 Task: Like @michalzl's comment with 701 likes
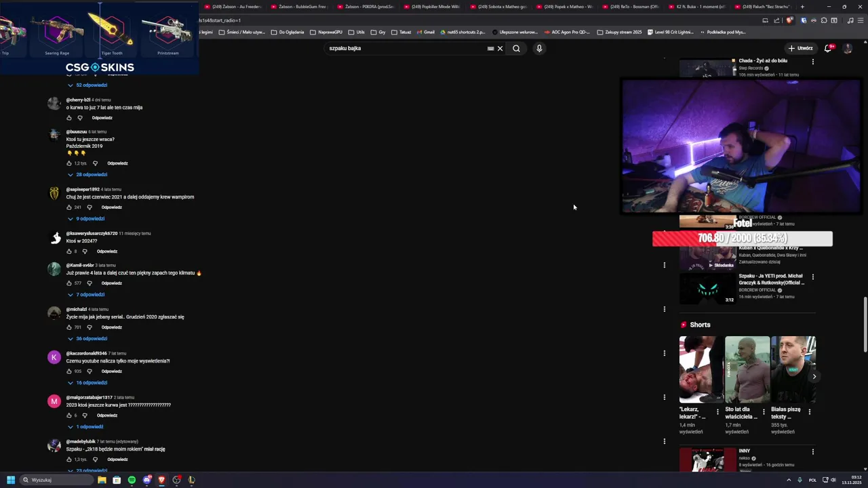69,327
